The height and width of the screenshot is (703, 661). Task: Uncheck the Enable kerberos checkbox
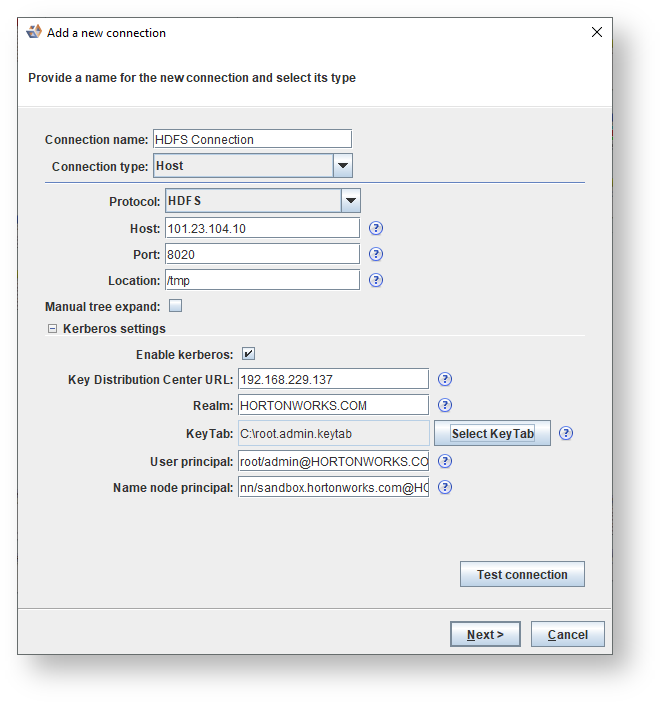click(x=248, y=354)
